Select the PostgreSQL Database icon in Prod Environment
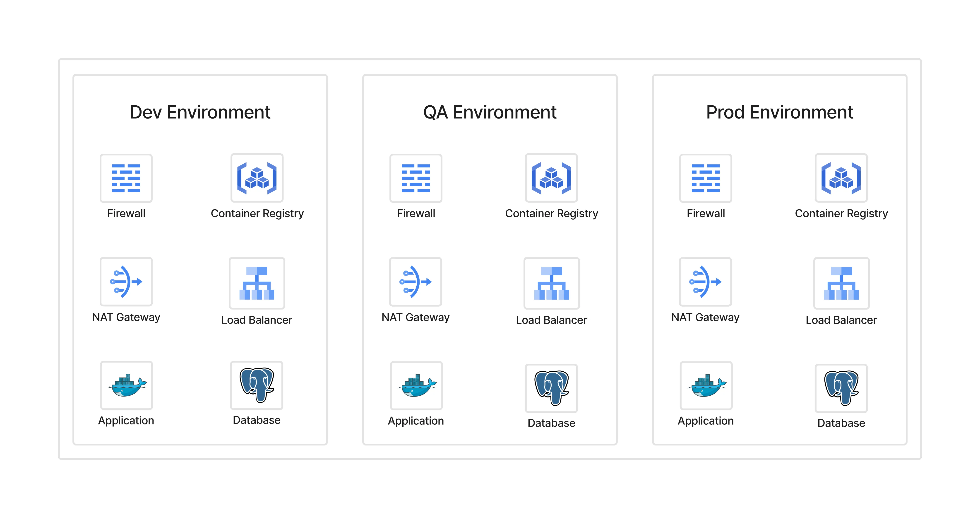This screenshot has height=518, width=980. pos(841,387)
